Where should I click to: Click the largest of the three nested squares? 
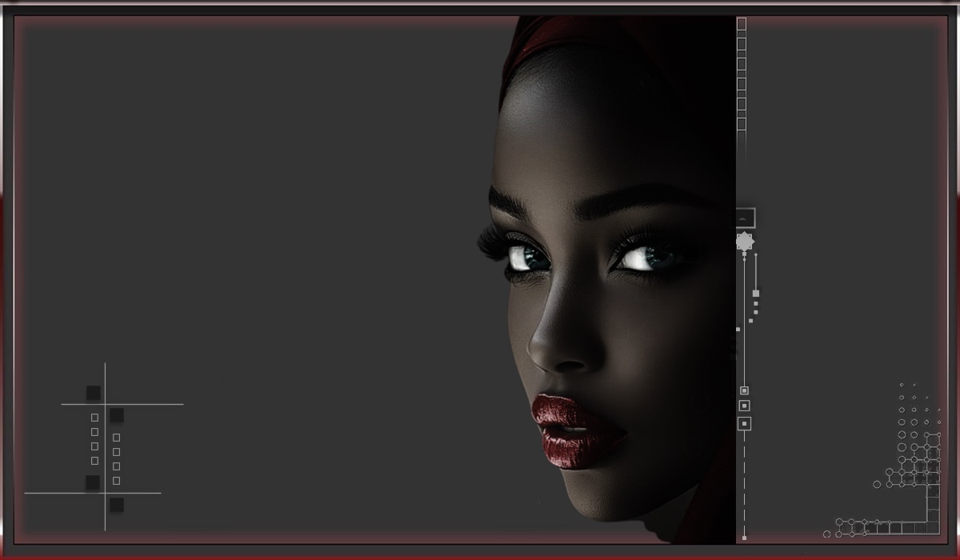[744, 423]
